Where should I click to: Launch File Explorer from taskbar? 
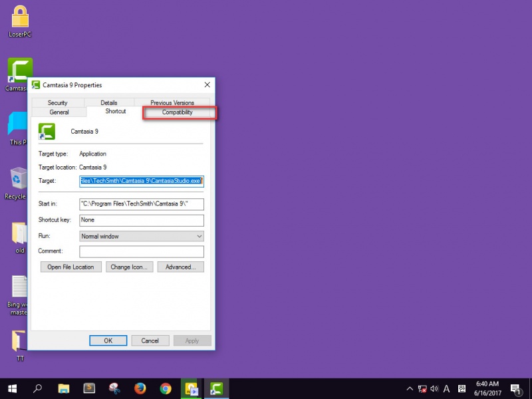(63, 388)
